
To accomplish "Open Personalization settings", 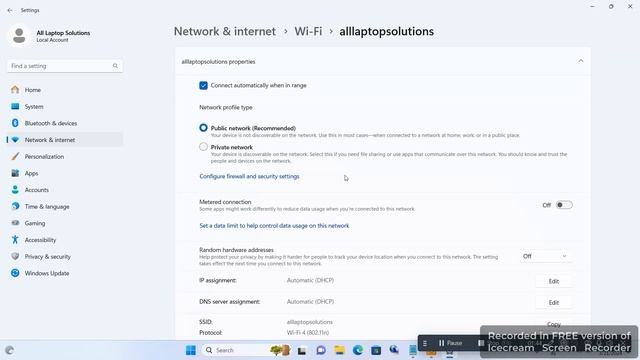I will click(x=64, y=157).
